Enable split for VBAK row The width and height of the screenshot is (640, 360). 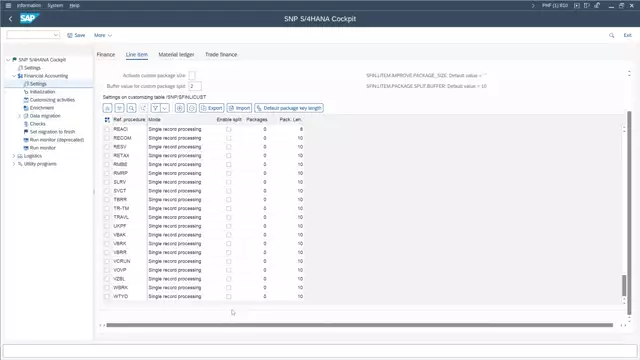[229, 235]
